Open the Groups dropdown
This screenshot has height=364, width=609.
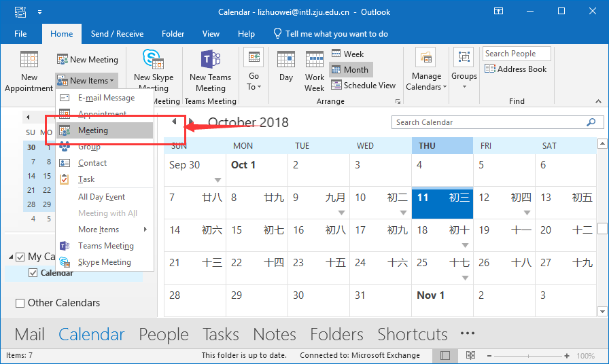tap(464, 71)
